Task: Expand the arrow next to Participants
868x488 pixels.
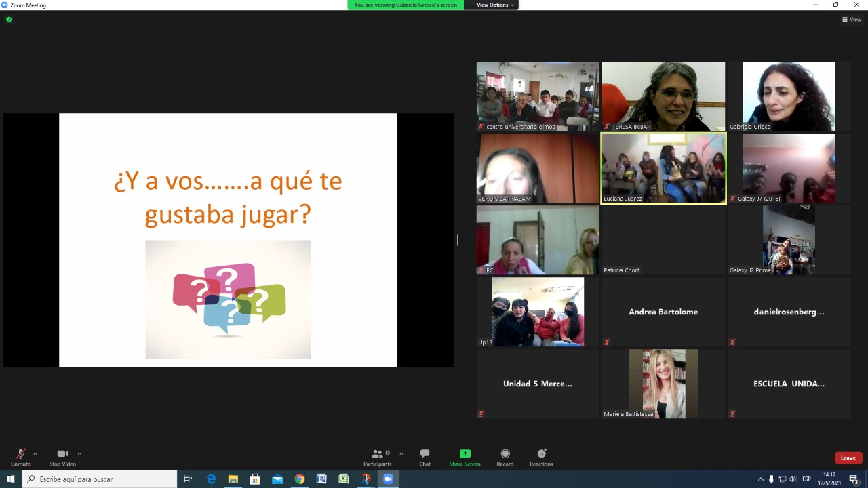Action: pyautogui.click(x=401, y=454)
